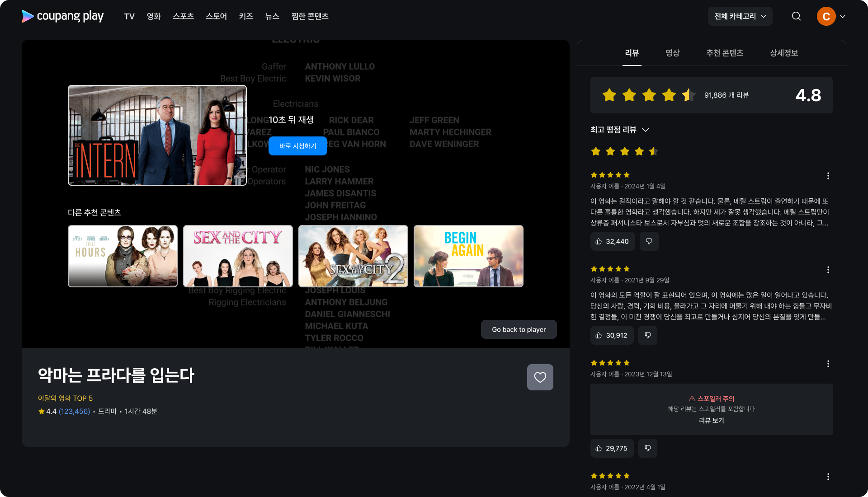Screen dimensions: 868x497
Task: Expand the 전체 카테고리 dropdown
Action: (740, 16)
